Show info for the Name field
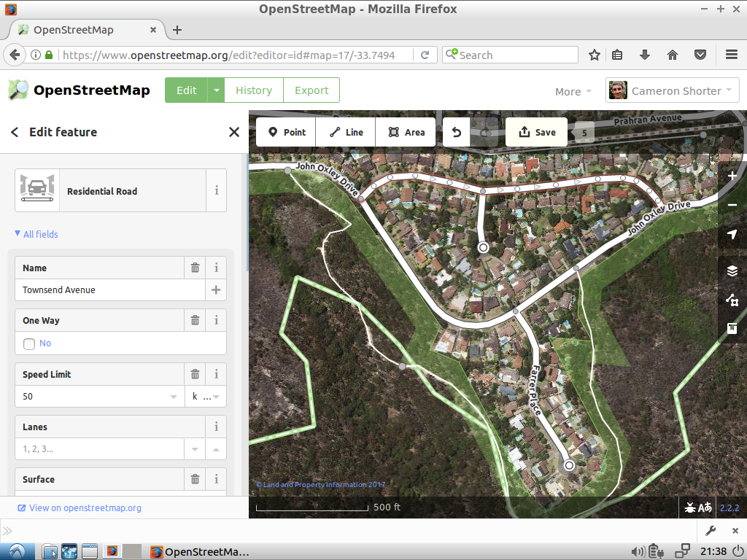Screen dimensions: 747x560 tap(216, 268)
